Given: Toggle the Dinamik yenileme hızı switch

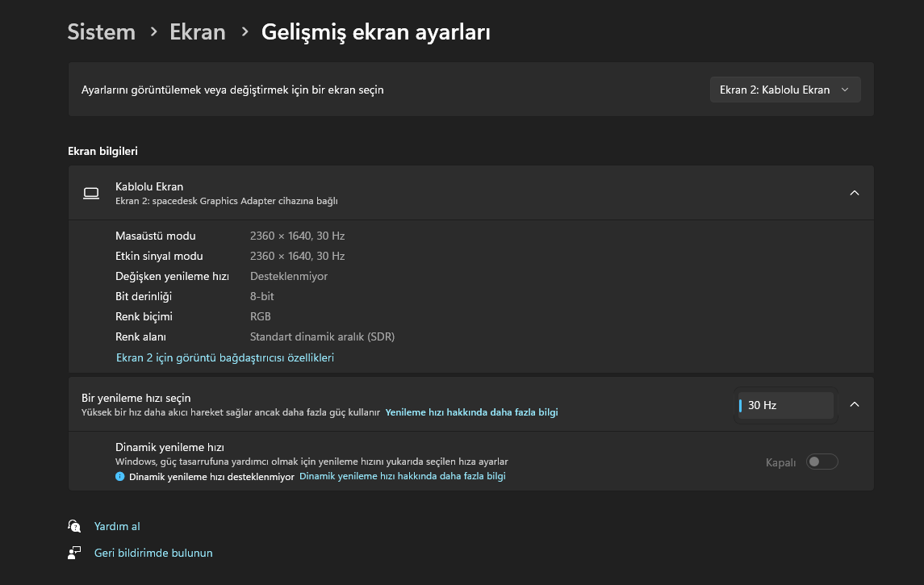Looking at the screenshot, I should click(822, 462).
